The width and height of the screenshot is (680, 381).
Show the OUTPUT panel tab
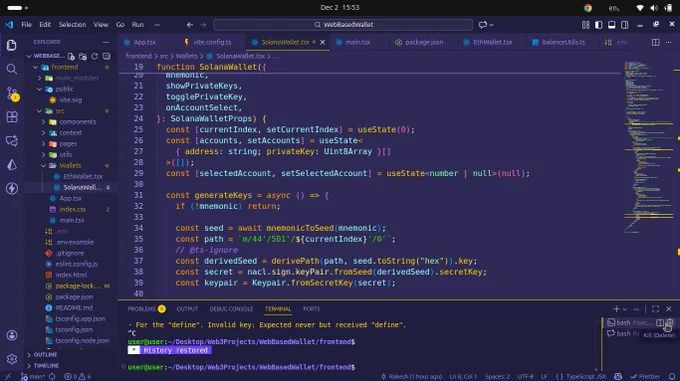click(187, 309)
